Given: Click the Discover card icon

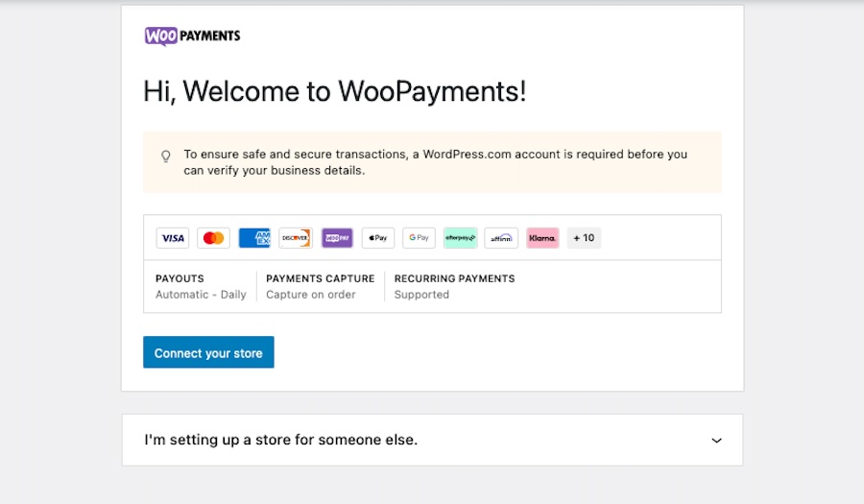Looking at the screenshot, I should click(296, 238).
